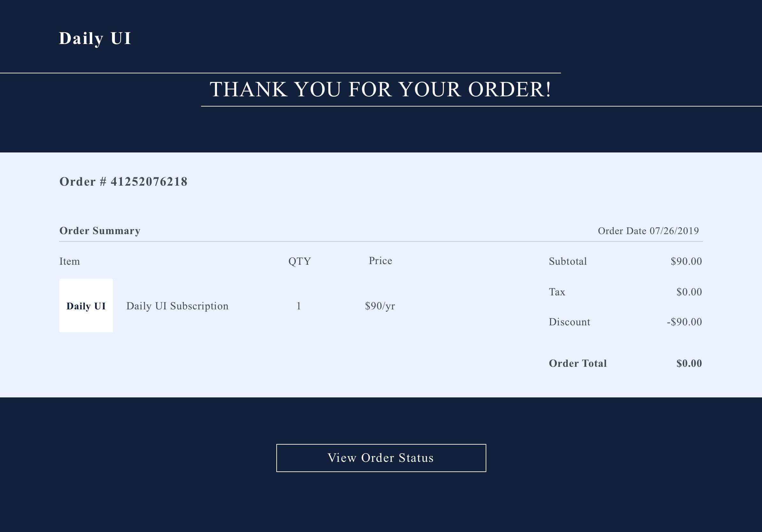Screen dimensions: 762x532
Task: Click the Order Summary heading
Action: (x=100, y=231)
